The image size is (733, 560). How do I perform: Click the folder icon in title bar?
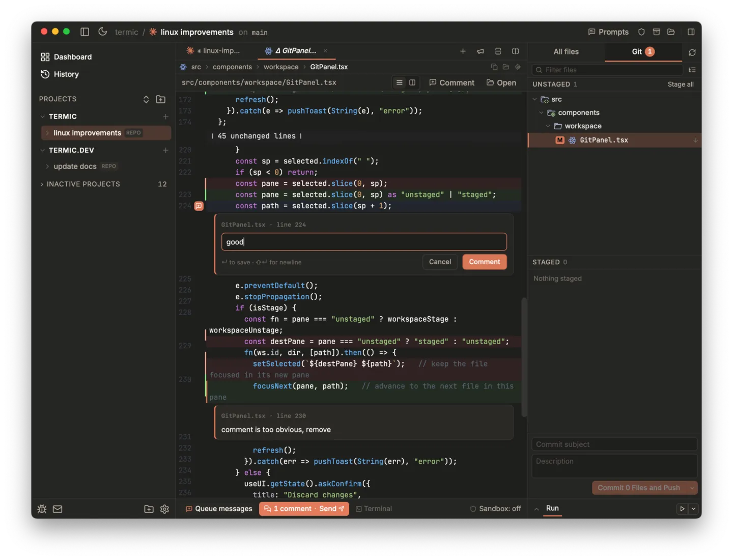671,32
